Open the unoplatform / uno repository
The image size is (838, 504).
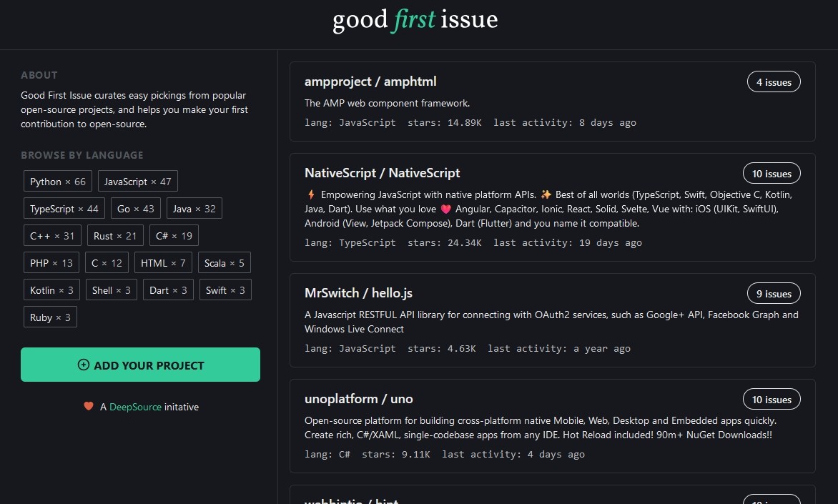(x=359, y=399)
